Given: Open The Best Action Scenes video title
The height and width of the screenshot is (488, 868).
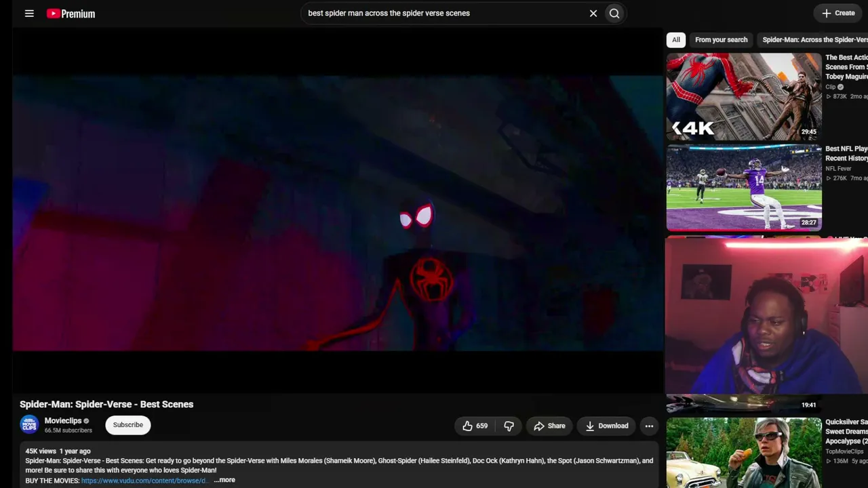Looking at the screenshot, I should coord(846,67).
